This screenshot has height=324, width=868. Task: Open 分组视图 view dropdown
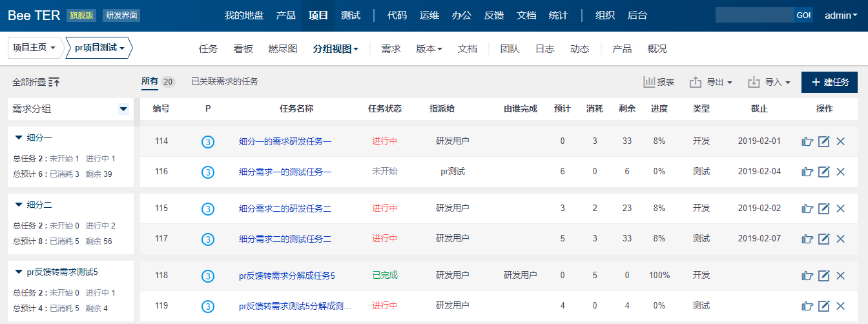coord(335,48)
